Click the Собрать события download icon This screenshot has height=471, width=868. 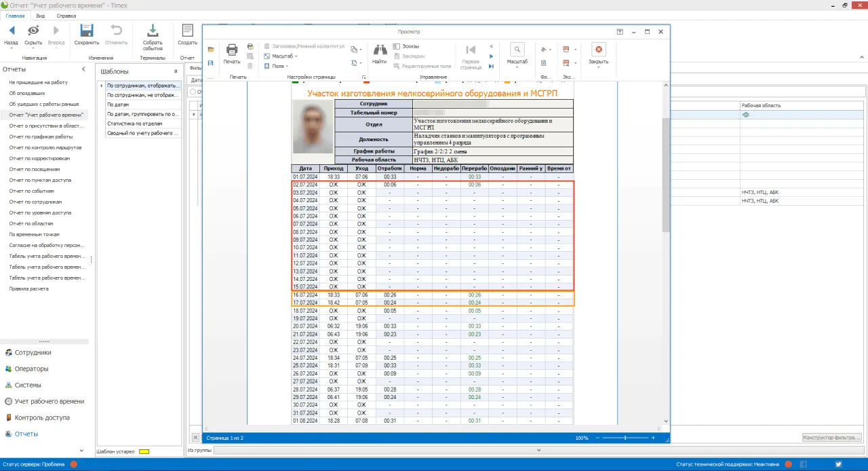point(153,31)
